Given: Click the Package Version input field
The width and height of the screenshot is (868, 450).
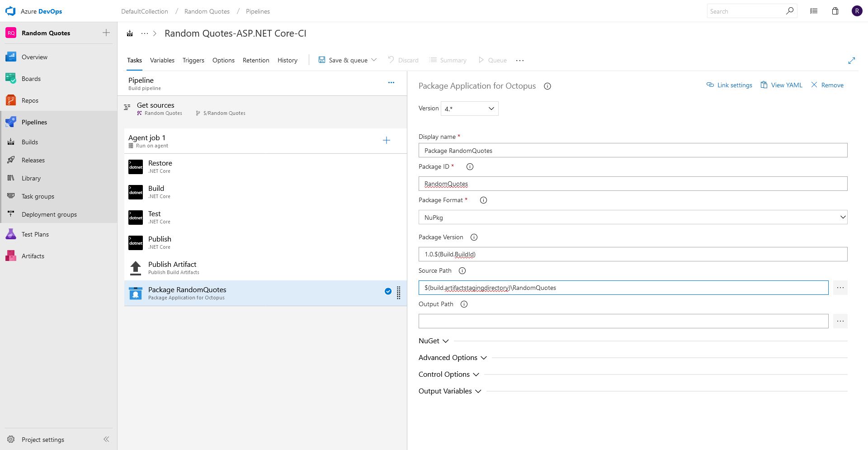Looking at the screenshot, I should click(x=633, y=254).
